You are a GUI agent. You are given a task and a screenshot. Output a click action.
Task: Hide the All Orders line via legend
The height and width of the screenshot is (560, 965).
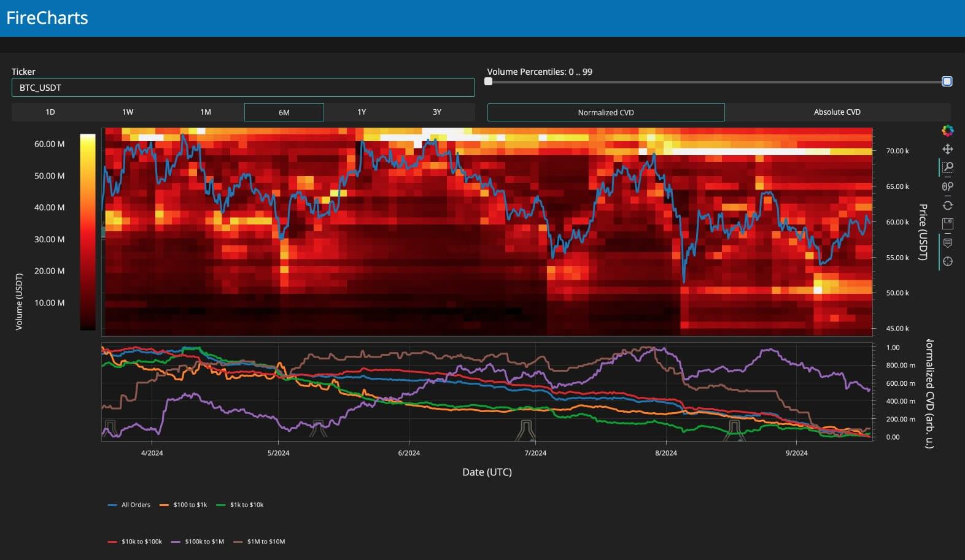pos(129,505)
